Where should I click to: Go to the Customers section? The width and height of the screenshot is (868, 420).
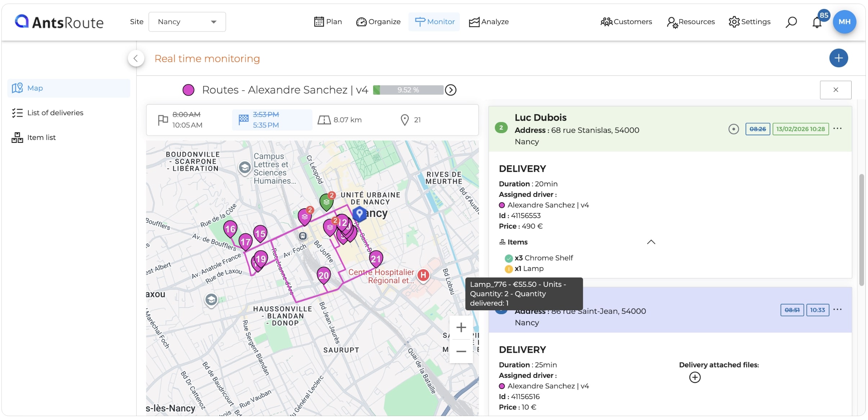tap(626, 22)
